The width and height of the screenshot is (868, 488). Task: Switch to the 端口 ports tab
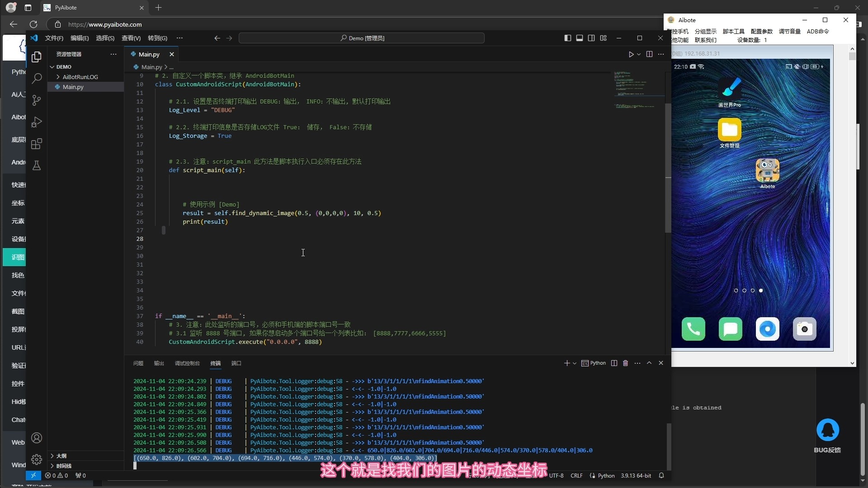pyautogui.click(x=236, y=363)
